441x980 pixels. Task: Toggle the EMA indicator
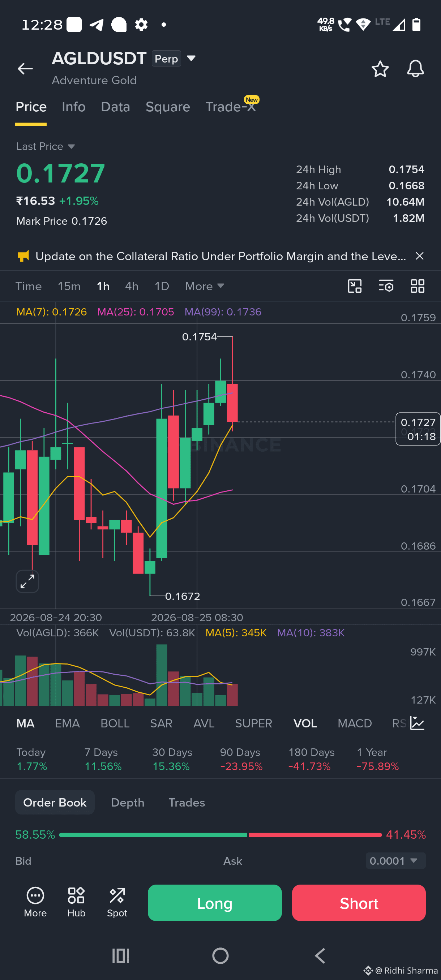[67, 723]
